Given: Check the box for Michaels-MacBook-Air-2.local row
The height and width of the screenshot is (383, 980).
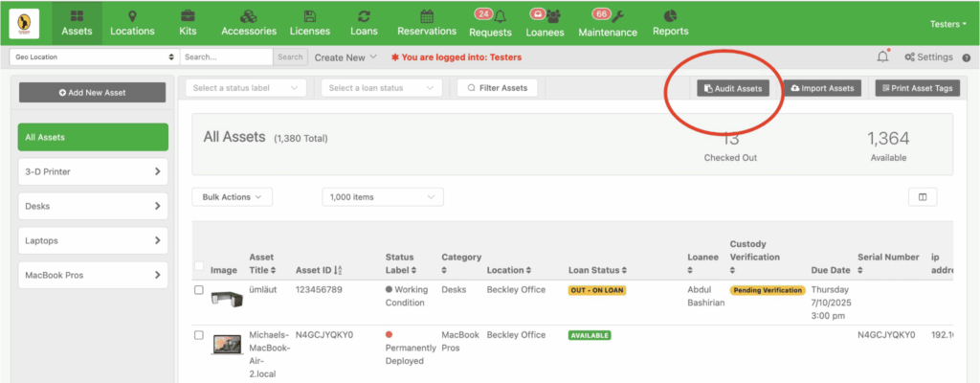Looking at the screenshot, I should [199, 335].
